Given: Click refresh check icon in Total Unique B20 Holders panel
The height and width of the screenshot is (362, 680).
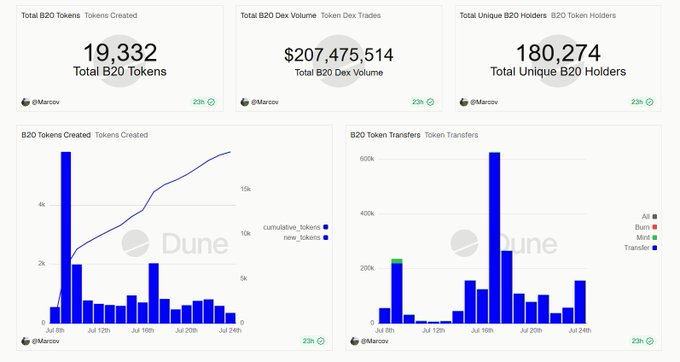Looking at the screenshot, I should tap(649, 102).
